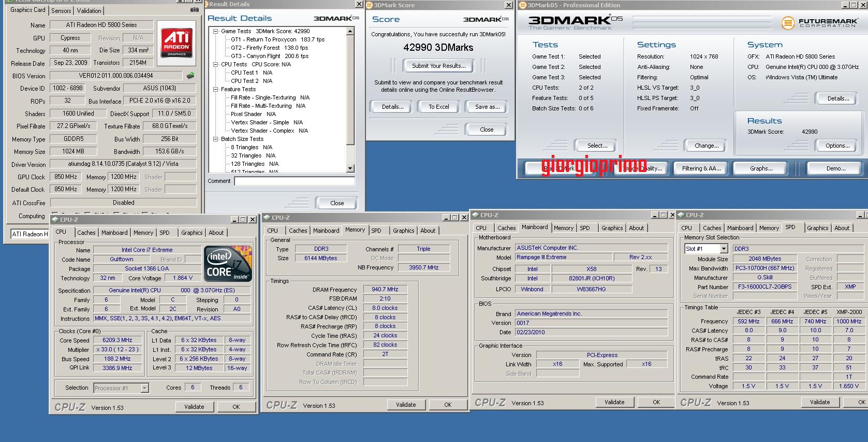This screenshot has height=442, width=868.
Task: Click the '42990 3DMarks' score text
Action: click(438, 47)
